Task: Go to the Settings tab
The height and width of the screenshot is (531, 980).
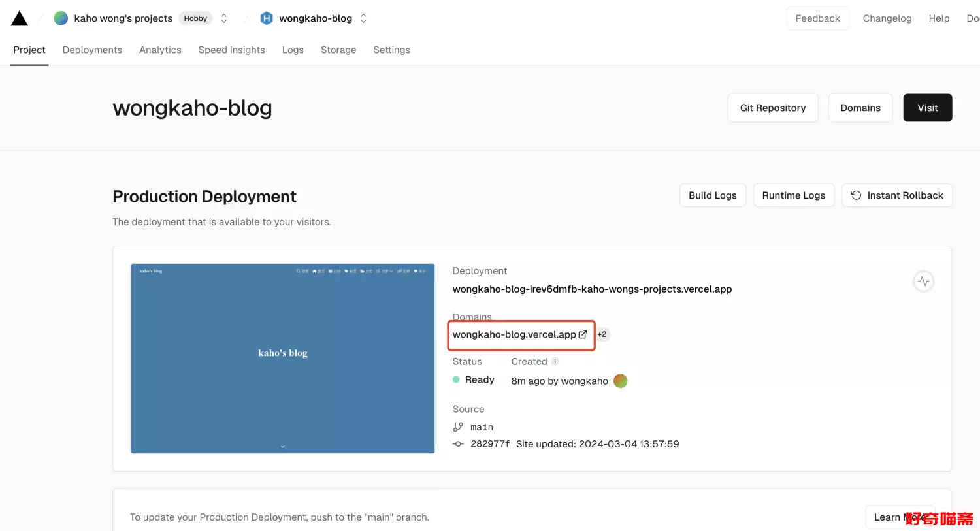Action: pyautogui.click(x=391, y=50)
